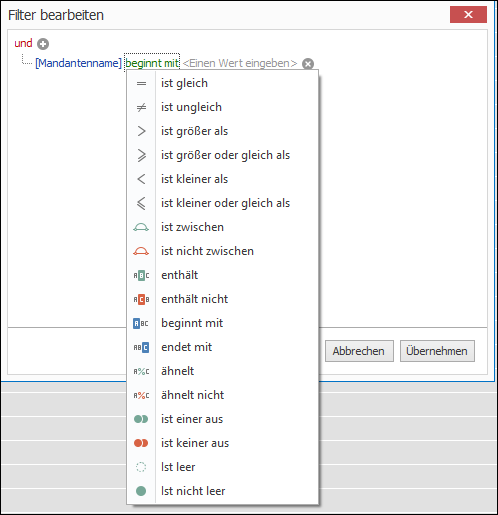Choose the 'enthält' operator
Viewport: 498px width, 515px height.
[222, 275]
